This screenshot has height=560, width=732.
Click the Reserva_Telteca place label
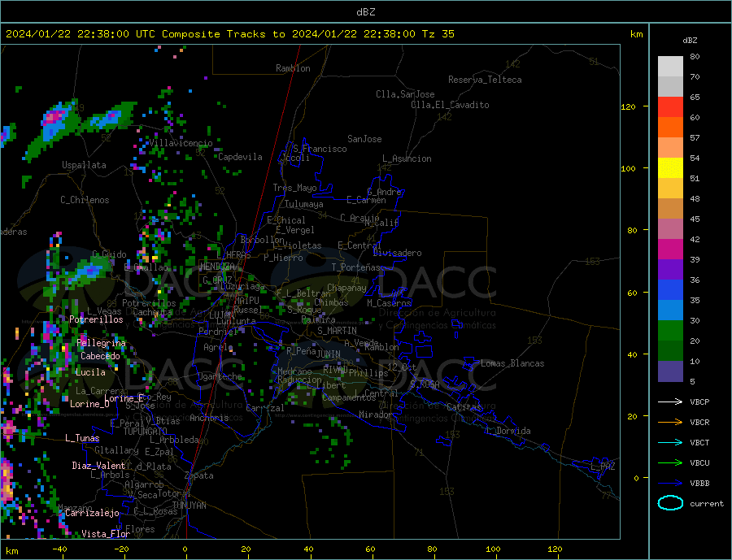tap(485, 80)
